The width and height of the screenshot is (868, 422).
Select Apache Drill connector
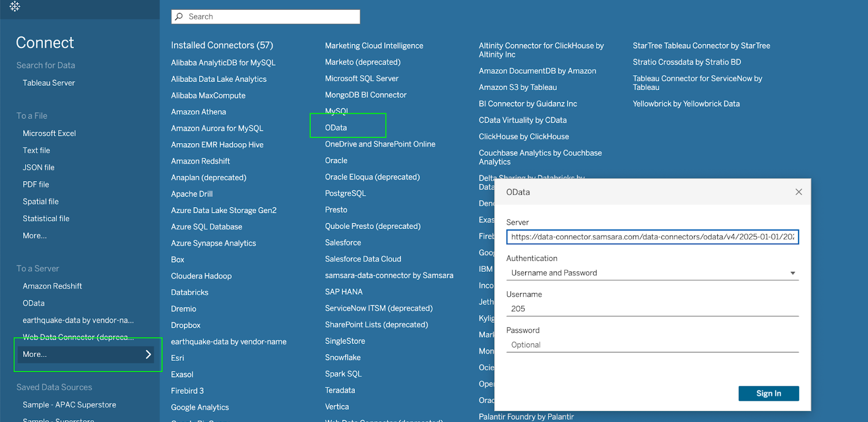tap(192, 194)
